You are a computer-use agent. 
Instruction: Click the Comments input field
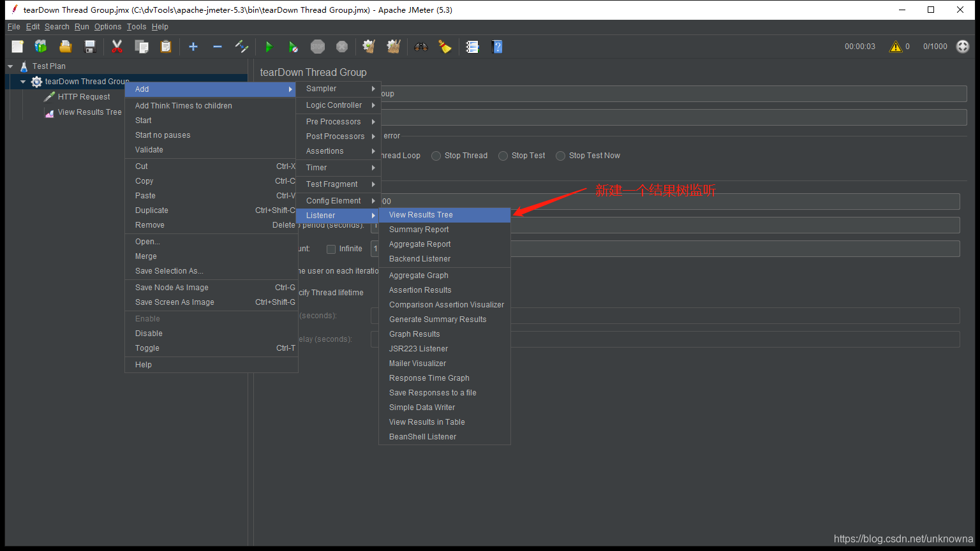[x=674, y=117]
